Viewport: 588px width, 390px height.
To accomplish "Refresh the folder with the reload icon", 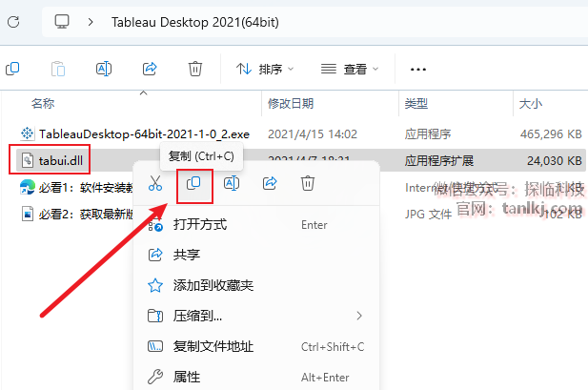I will 13,22.
